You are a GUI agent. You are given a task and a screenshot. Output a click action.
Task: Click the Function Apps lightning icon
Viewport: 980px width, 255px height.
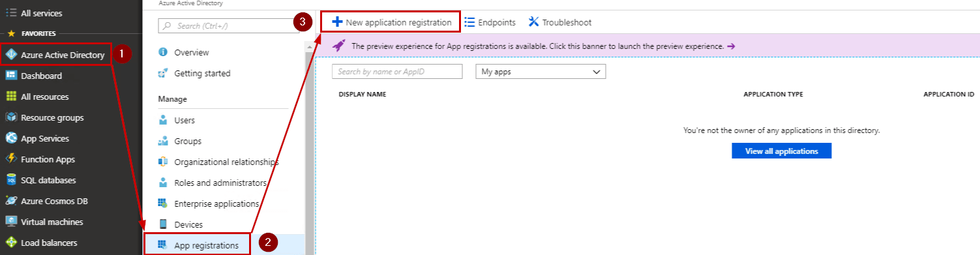tap(11, 159)
